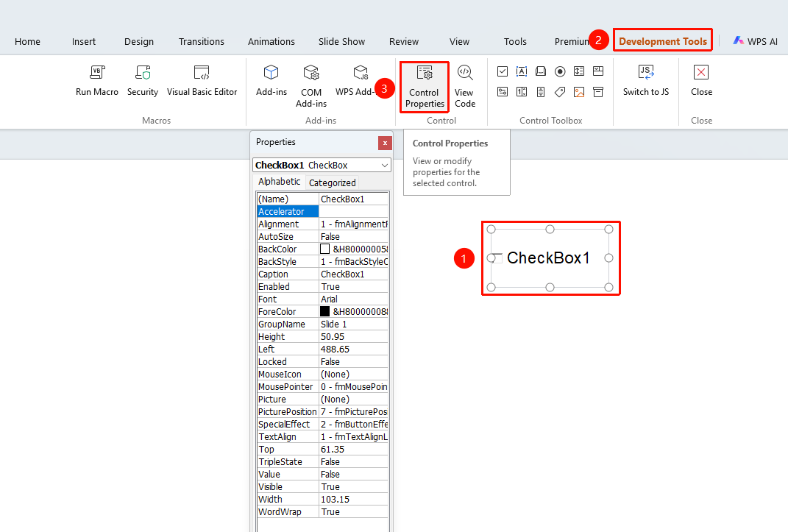The image size is (788, 532).
Task: Go to the Insert ribbon tab
Action: coord(83,42)
